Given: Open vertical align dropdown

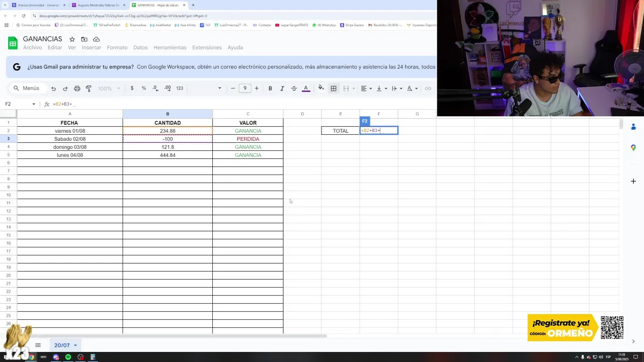Looking at the screenshot, I should click(381, 88).
